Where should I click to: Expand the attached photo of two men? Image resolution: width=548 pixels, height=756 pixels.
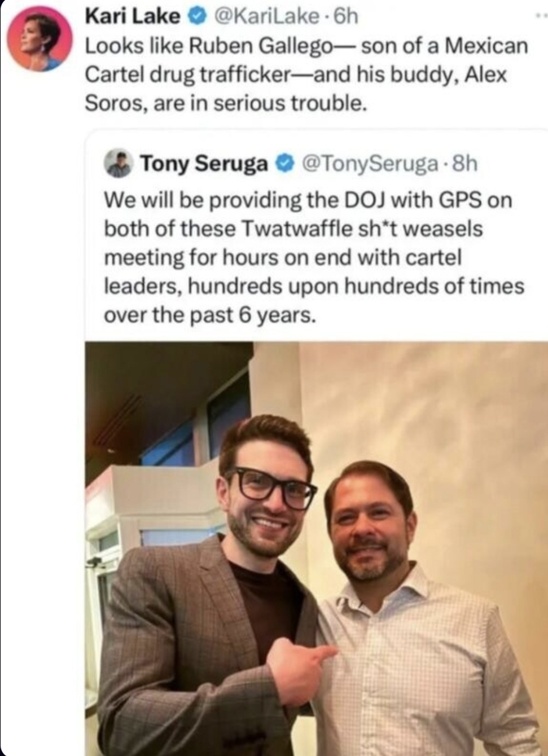click(x=316, y=547)
